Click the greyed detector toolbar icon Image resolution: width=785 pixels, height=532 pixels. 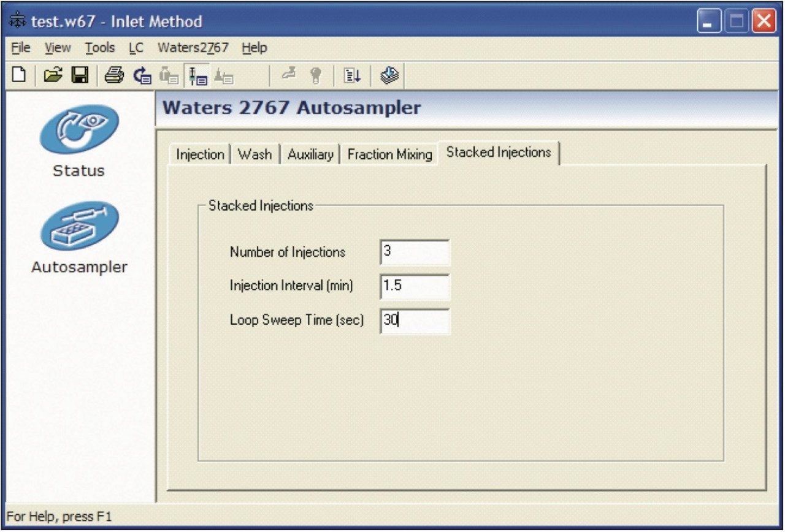(224, 75)
